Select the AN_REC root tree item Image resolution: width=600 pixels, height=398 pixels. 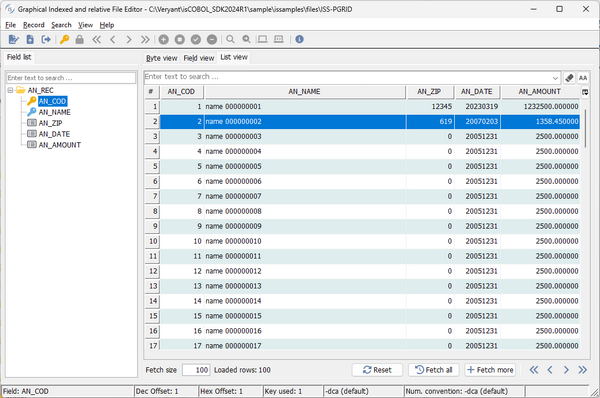point(40,90)
